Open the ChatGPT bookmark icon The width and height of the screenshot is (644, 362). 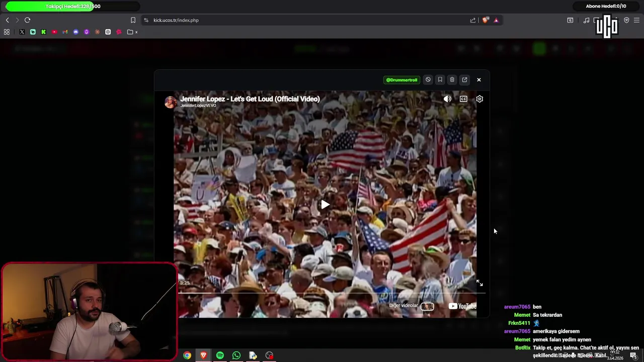pyautogui.click(x=108, y=32)
